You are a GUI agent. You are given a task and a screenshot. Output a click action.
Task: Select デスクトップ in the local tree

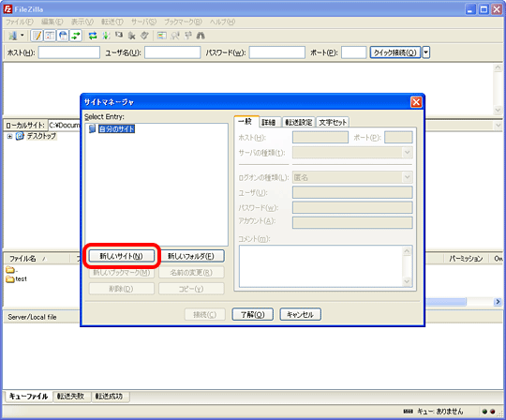pos(41,136)
